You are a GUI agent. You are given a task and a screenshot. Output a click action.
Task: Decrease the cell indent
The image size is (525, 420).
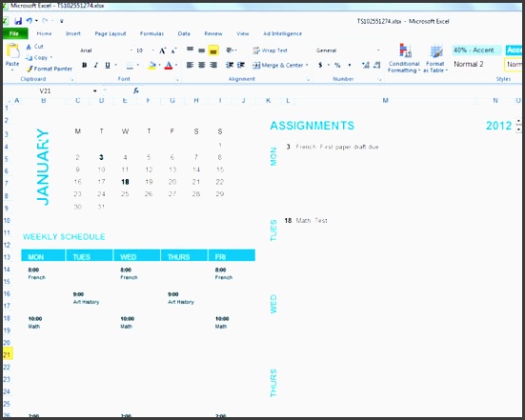point(230,65)
